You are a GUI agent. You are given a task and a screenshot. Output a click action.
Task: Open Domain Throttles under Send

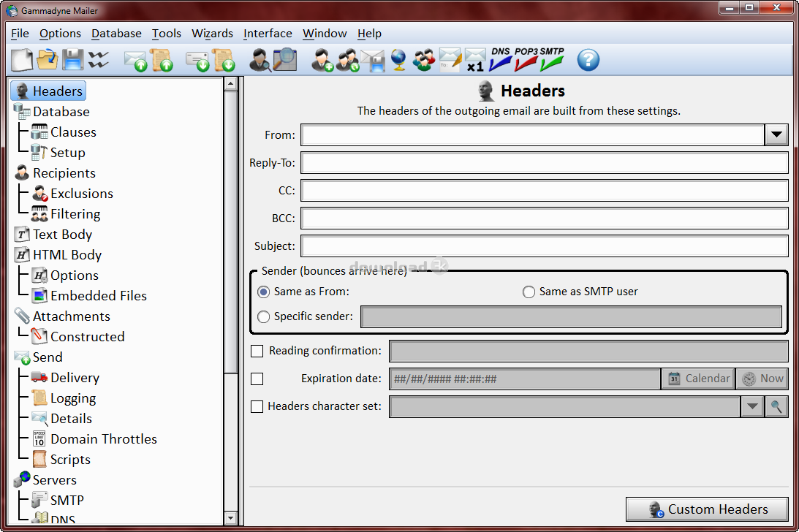click(94, 438)
